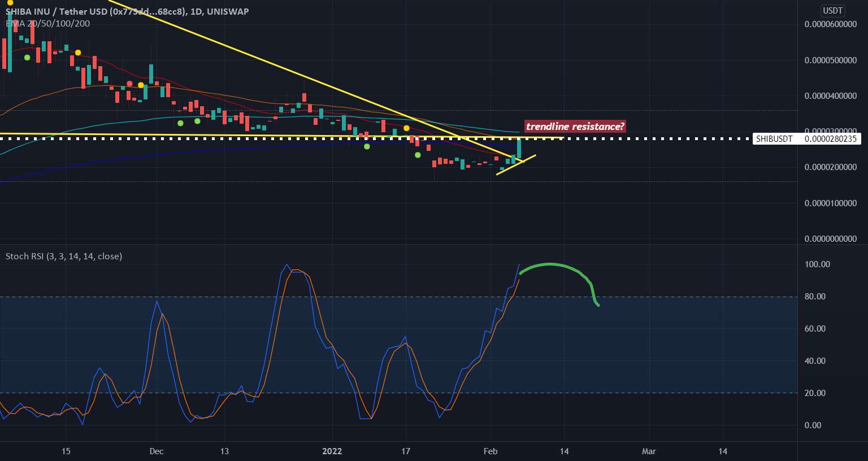Image resolution: width=868 pixels, height=461 pixels.
Task: Open the Stoch RSI (3, 3, 14, 14, close) legend
Action: click(64, 256)
